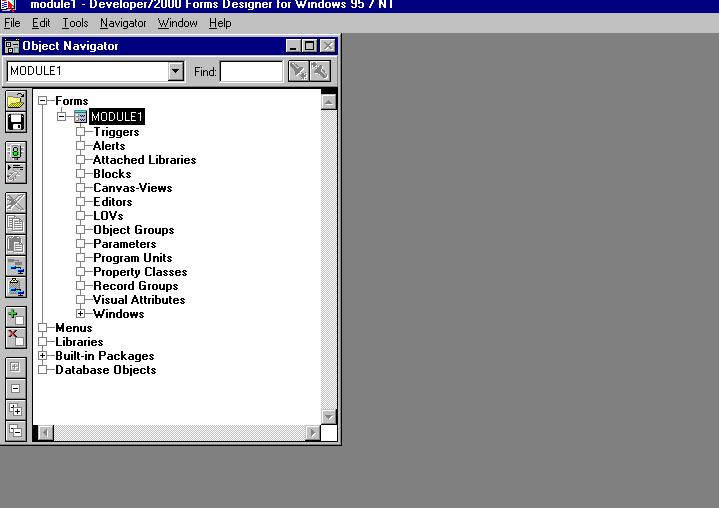Click the vertical scrollbar down arrow
This screenshot has height=508, width=719.
pyautogui.click(x=329, y=417)
